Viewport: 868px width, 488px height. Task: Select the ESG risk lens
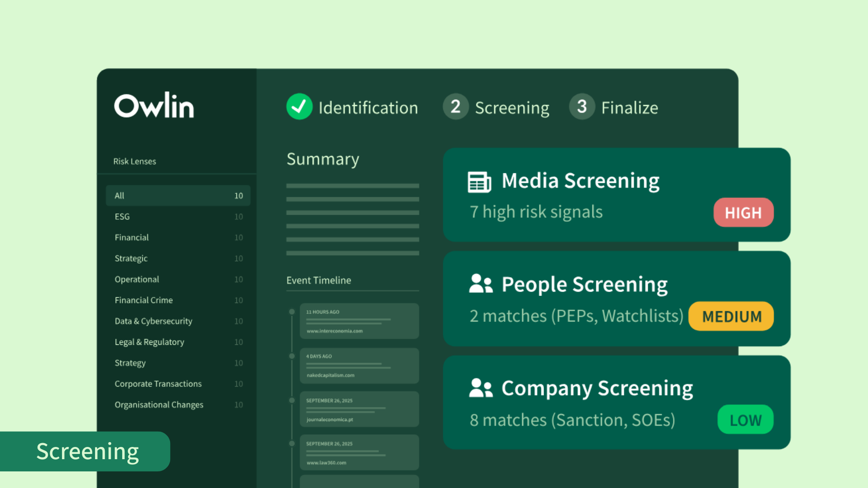click(x=122, y=217)
